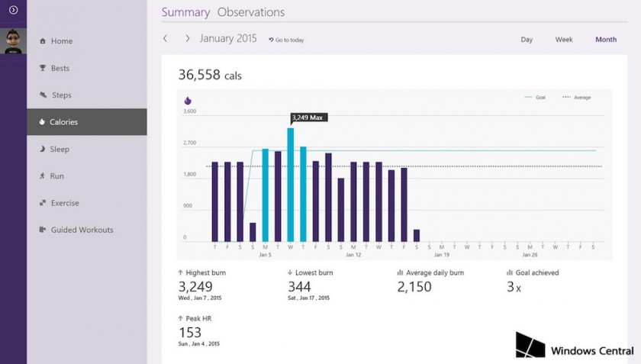Switch to the Observations tab
This screenshot has height=364, width=641.
click(x=250, y=12)
